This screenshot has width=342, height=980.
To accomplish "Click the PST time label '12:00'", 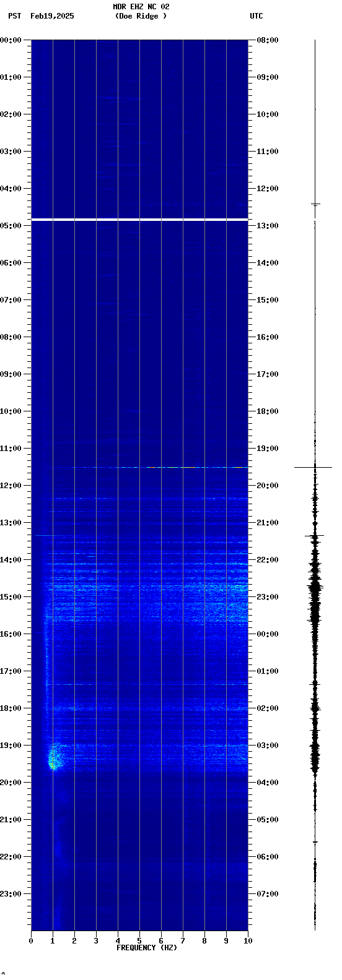I will tap(11, 486).
